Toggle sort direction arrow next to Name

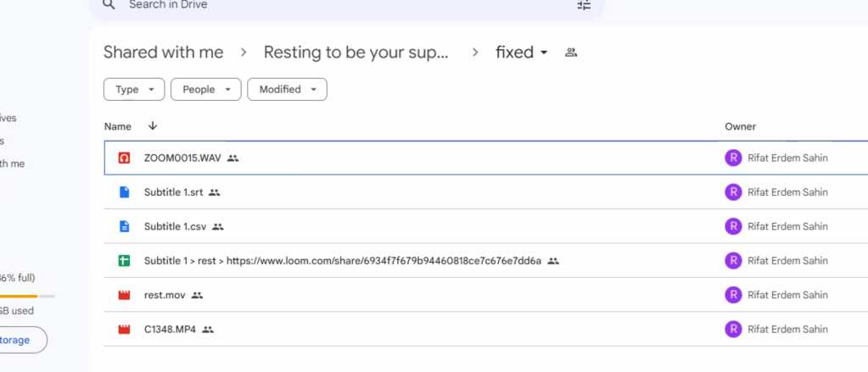pyautogui.click(x=153, y=126)
